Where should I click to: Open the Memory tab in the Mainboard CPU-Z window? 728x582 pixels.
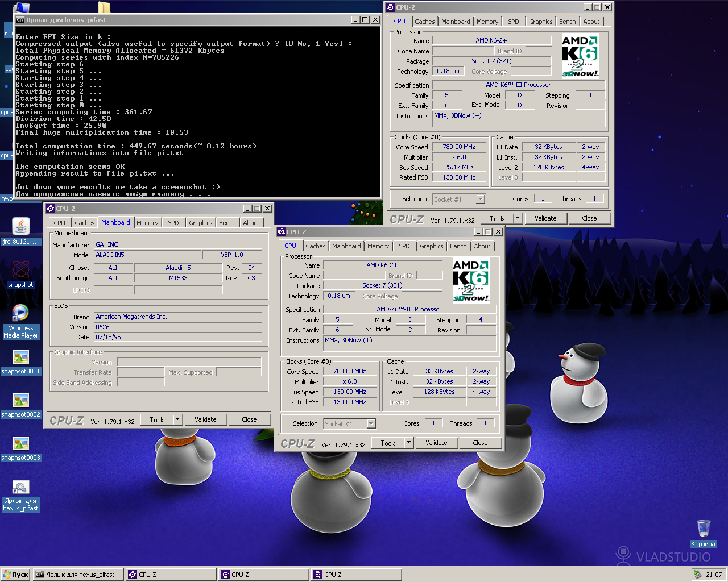[147, 223]
